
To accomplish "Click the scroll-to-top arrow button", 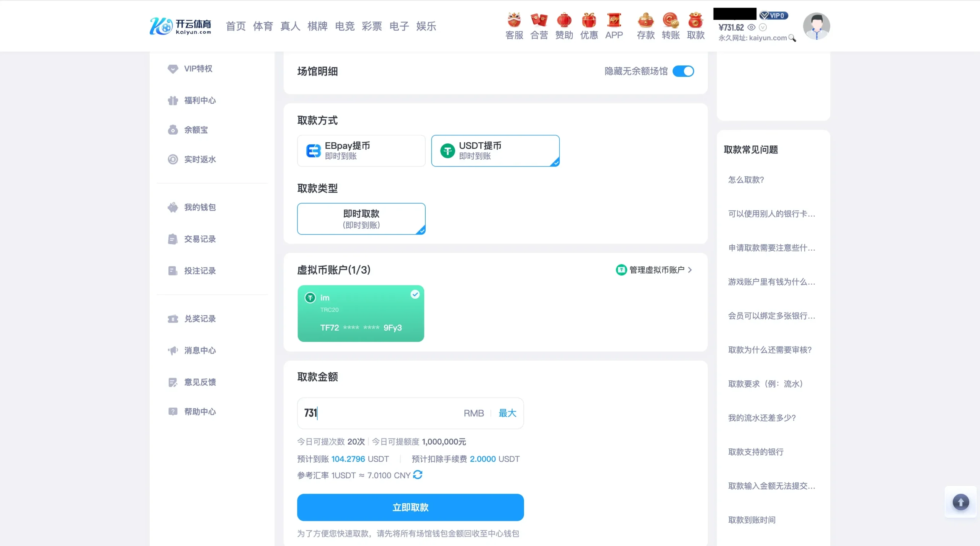I will 960,502.
